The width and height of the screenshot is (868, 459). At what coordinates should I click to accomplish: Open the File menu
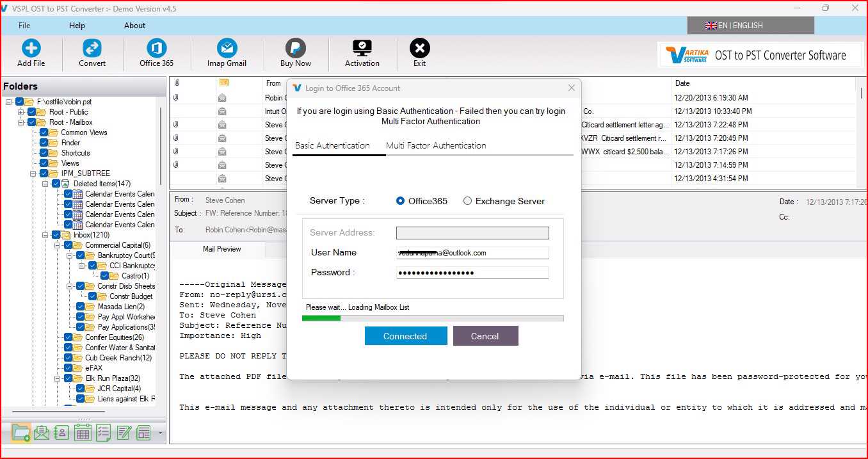pyautogui.click(x=24, y=26)
